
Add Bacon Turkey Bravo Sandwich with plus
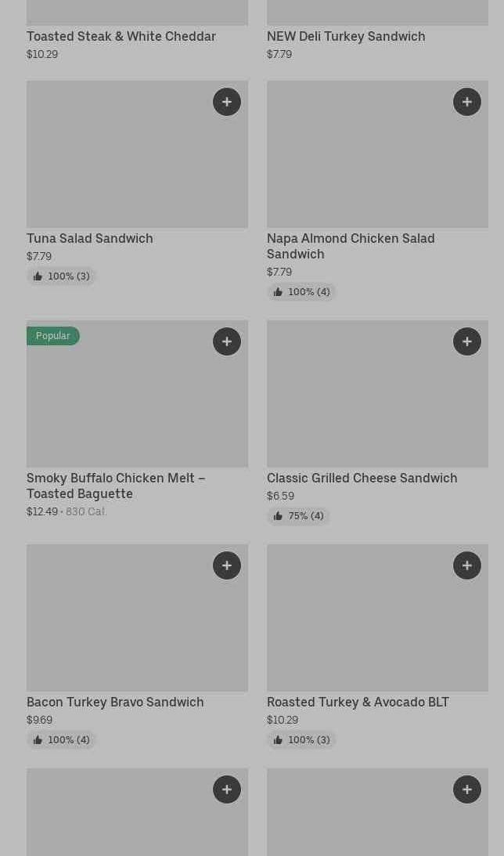click(227, 565)
